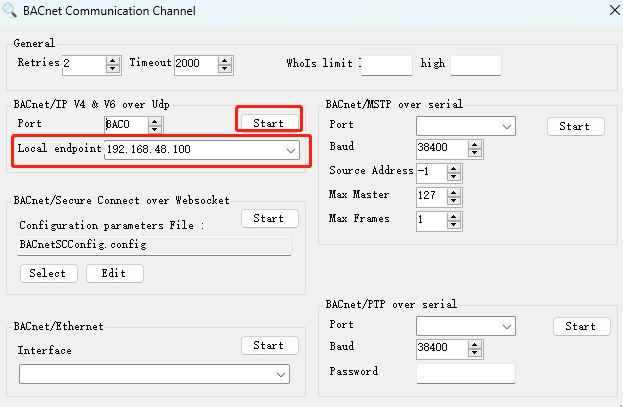Image resolution: width=623 pixels, height=407 pixels.
Task: Increase the Source Address value
Action: coord(453,169)
